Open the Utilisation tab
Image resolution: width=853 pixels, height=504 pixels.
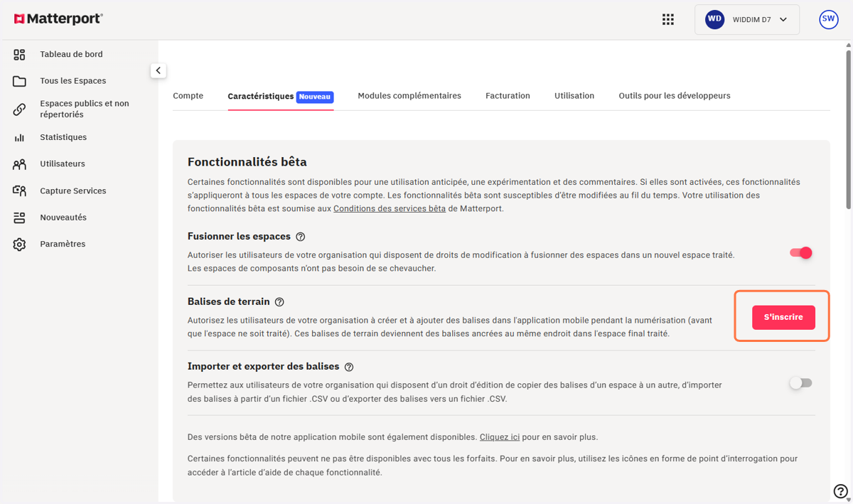click(x=574, y=96)
